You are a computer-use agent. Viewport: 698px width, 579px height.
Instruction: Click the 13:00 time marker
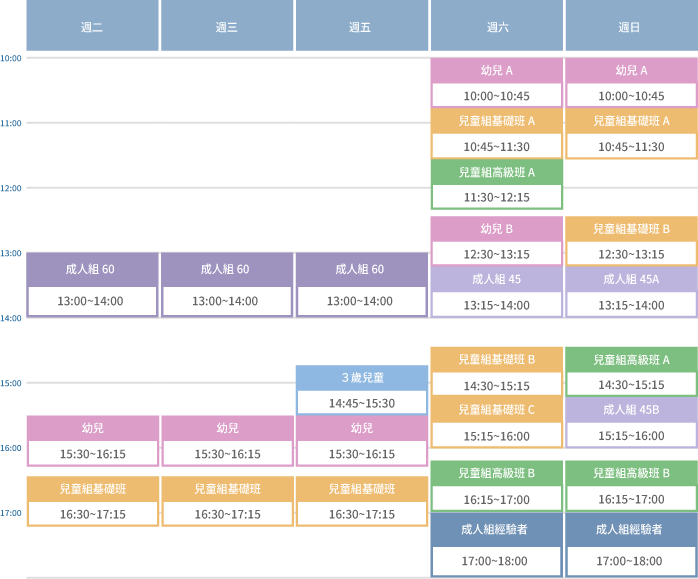point(11,253)
